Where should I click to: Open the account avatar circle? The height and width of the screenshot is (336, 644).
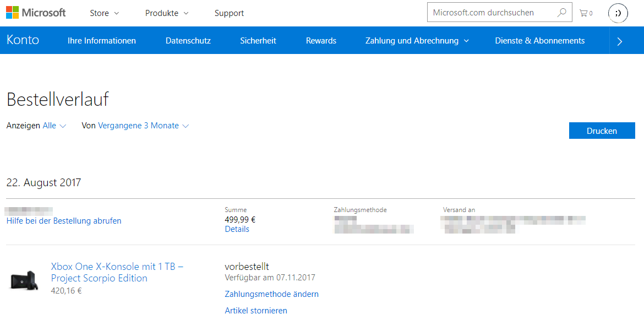click(x=618, y=13)
